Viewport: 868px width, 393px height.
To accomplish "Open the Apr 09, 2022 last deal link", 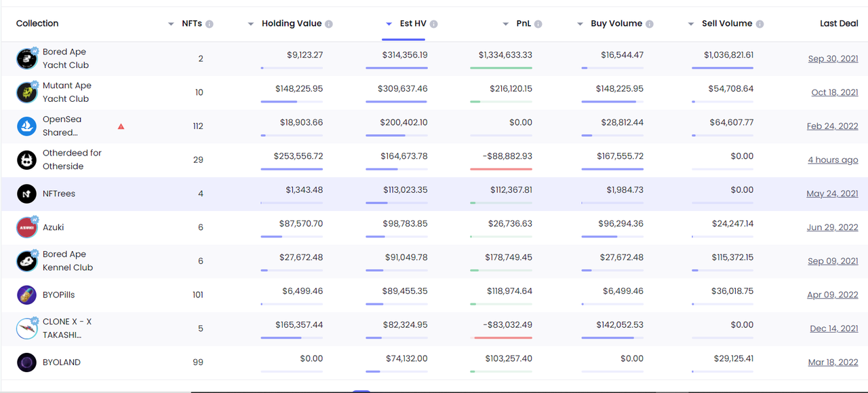I will pos(833,295).
